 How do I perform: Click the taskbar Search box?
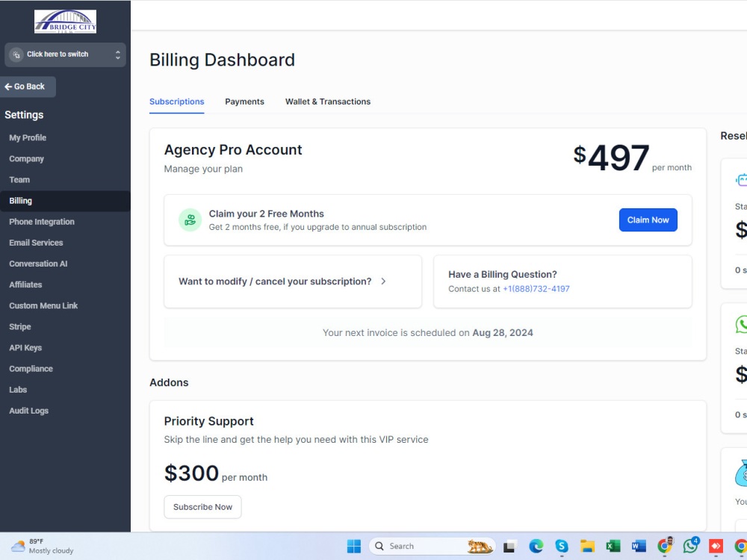[432, 547]
